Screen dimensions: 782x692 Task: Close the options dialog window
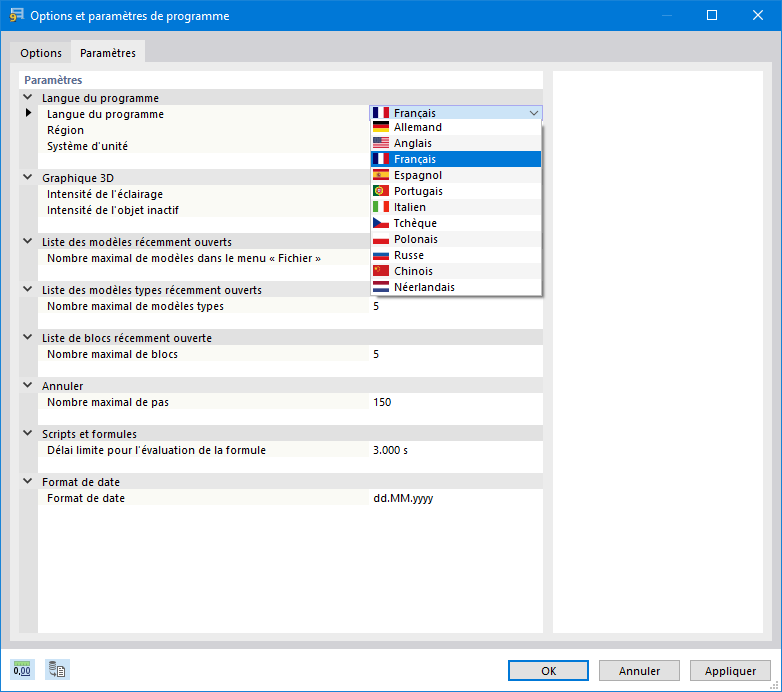(758, 15)
